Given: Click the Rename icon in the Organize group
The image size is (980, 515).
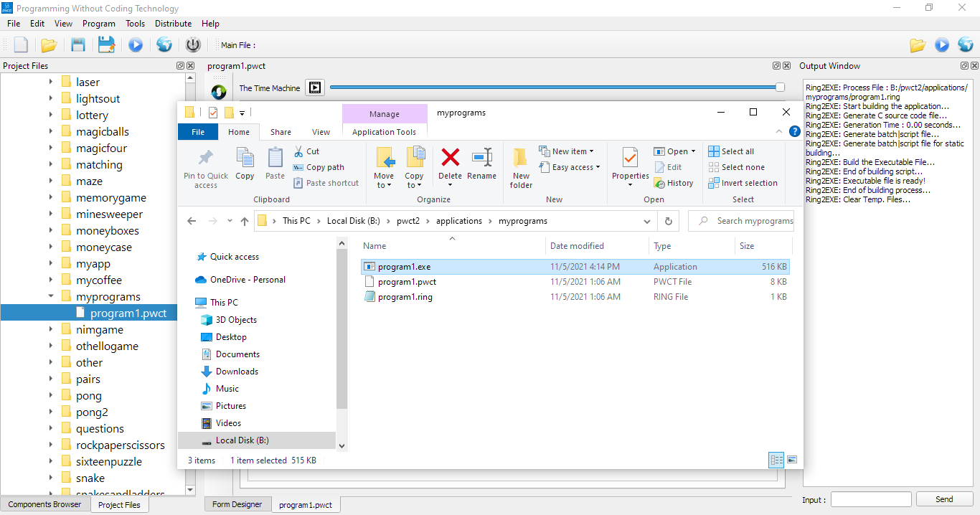Looking at the screenshot, I should point(481,164).
